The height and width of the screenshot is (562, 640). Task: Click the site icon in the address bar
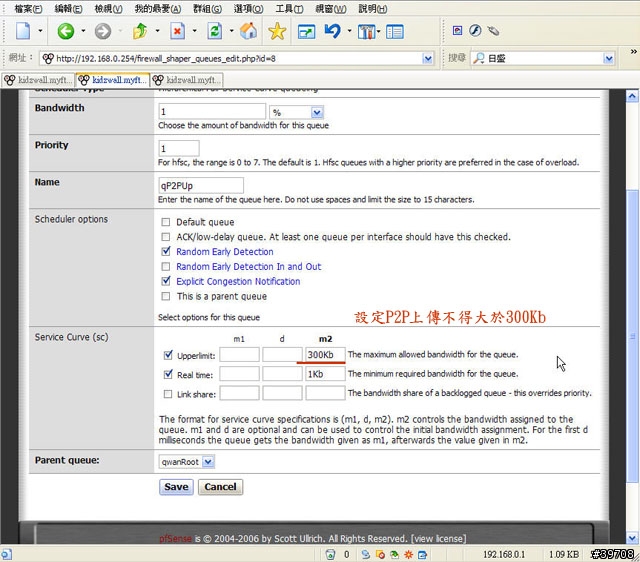pos(48,58)
